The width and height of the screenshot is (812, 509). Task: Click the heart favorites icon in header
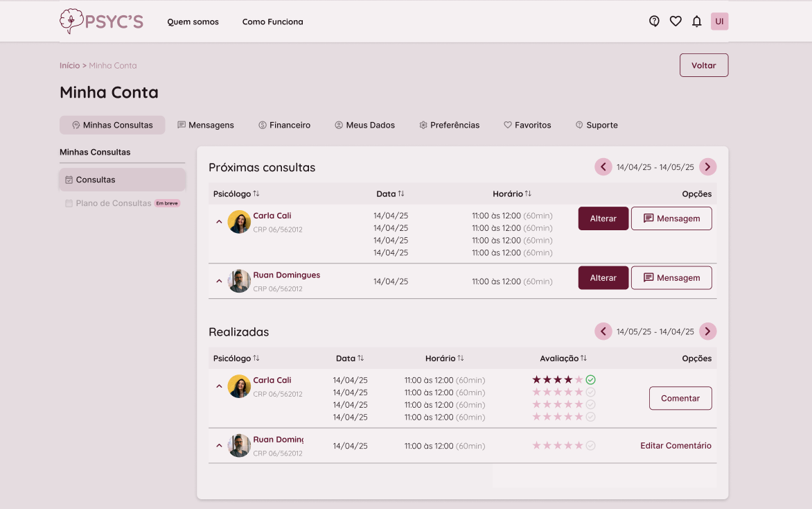[676, 21]
